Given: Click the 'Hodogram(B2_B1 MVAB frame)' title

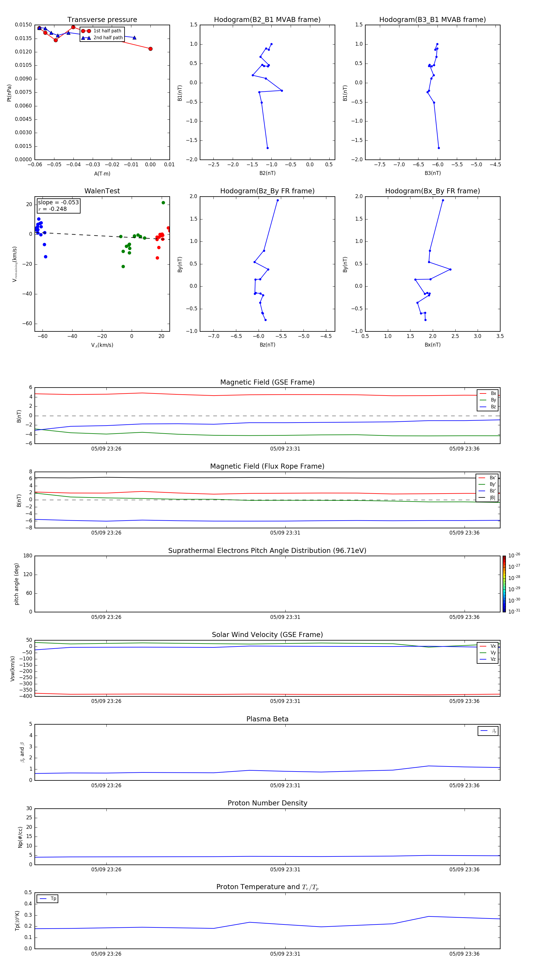Looking at the screenshot, I should coord(267,20).
